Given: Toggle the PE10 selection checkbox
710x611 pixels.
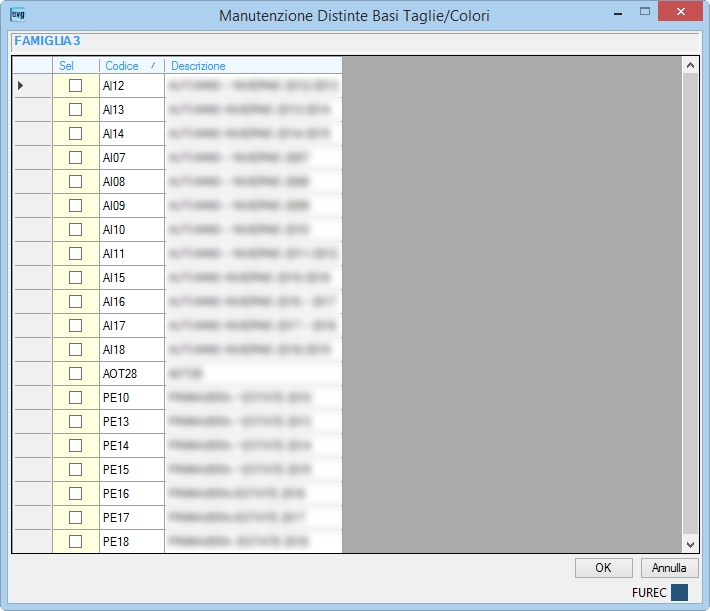Looking at the screenshot, I should [x=75, y=397].
